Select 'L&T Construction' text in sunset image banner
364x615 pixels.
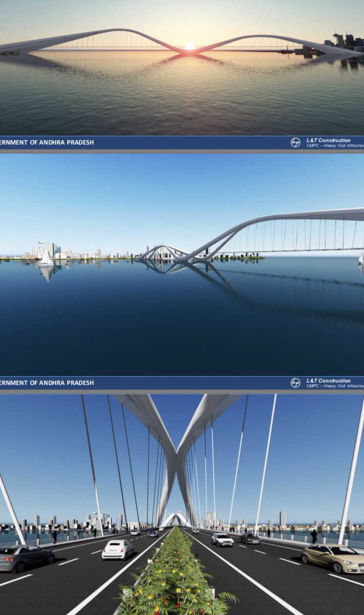tap(329, 140)
